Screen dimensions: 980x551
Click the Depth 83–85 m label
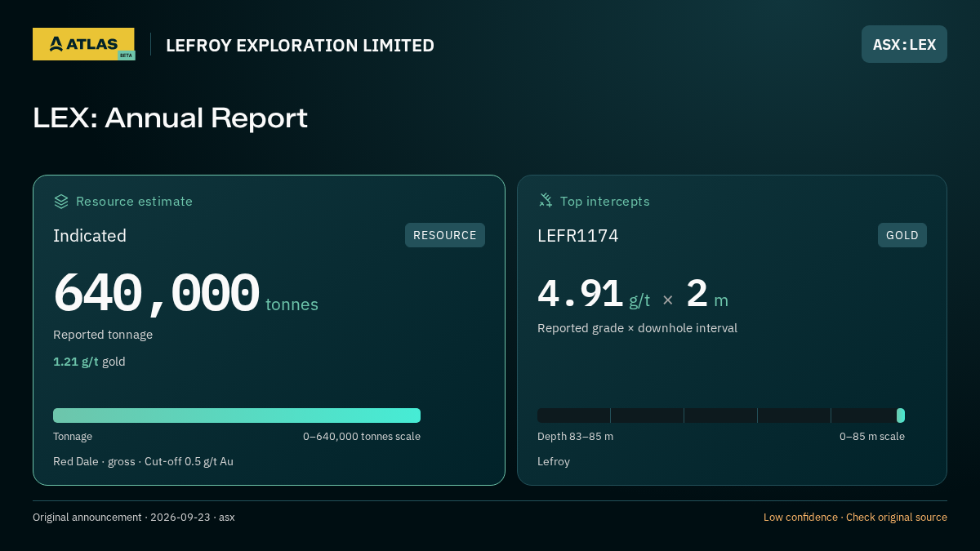(575, 437)
